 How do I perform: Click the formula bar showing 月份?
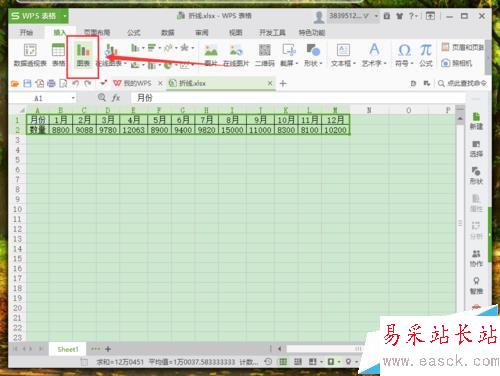tap(297, 98)
